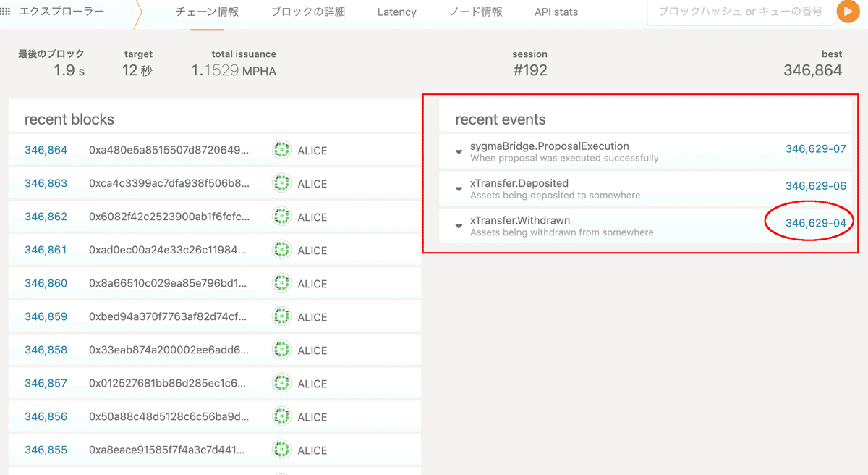Open event link 346,629-06
This screenshot has width=868, height=475.
(815, 185)
